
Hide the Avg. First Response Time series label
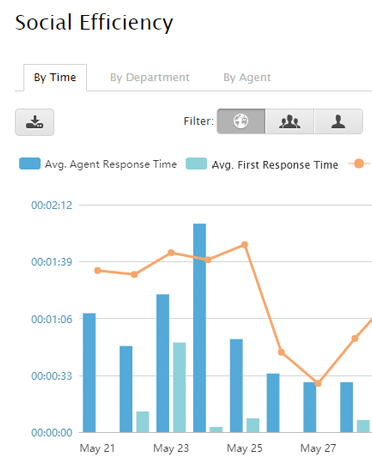click(275, 165)
